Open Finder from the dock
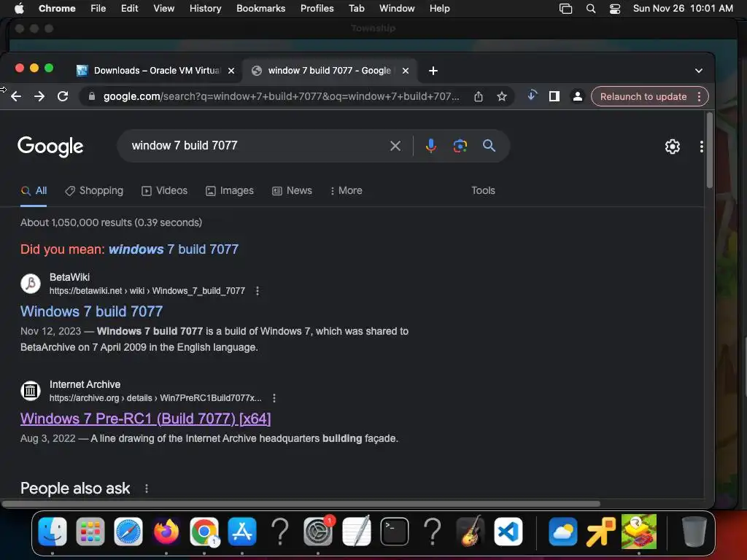 pyautogui.click(x=53, y=532)
